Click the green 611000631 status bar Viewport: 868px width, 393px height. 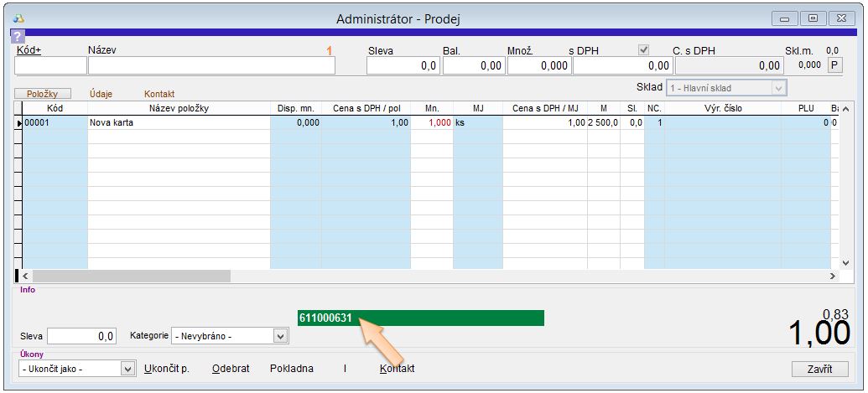tap(420, 318)
